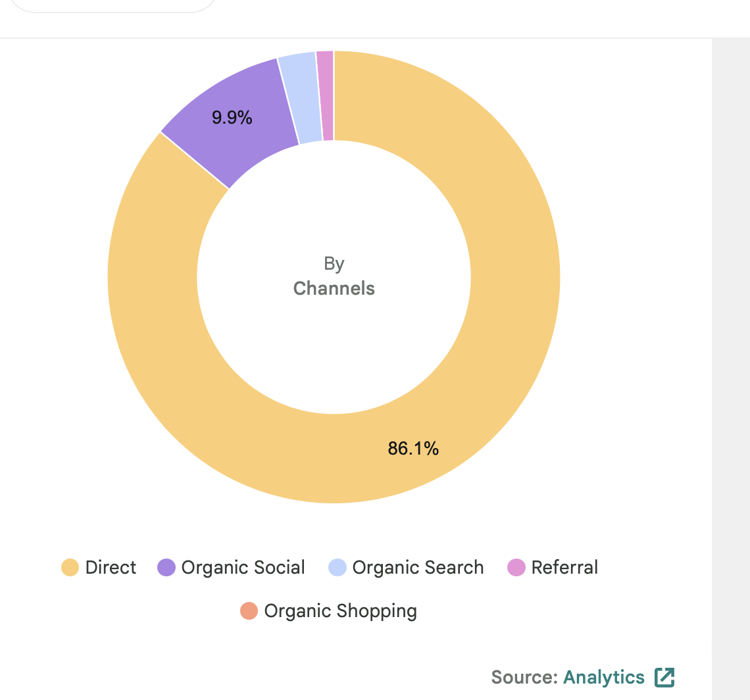The width and height of the screenshot is (750, 700).
Task: Toggle the Organic Shopping legend label
Action: 340,611
